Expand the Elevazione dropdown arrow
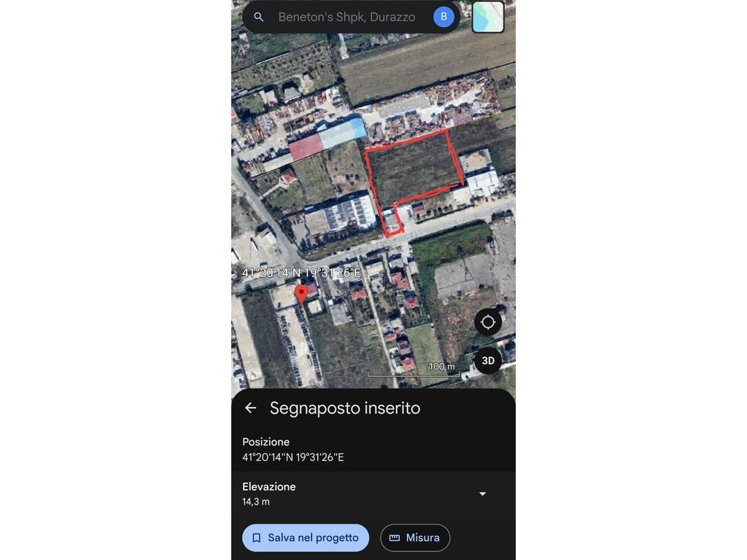Image resolution: width=747 pixels, height=560 pixels. [482, 494]
